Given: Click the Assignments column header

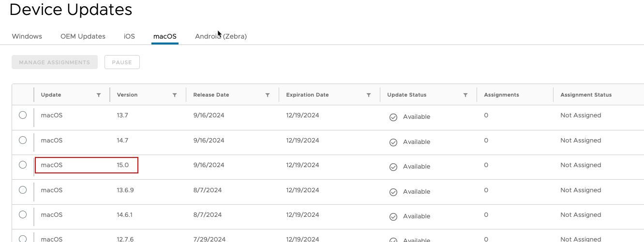Looking at the screenshot, I should (501, 95).
